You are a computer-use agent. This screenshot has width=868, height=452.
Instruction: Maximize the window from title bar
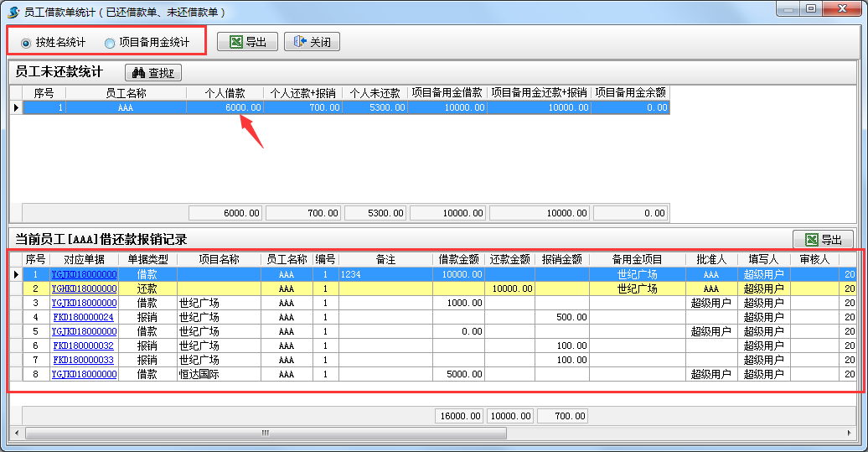pos(809,9)
